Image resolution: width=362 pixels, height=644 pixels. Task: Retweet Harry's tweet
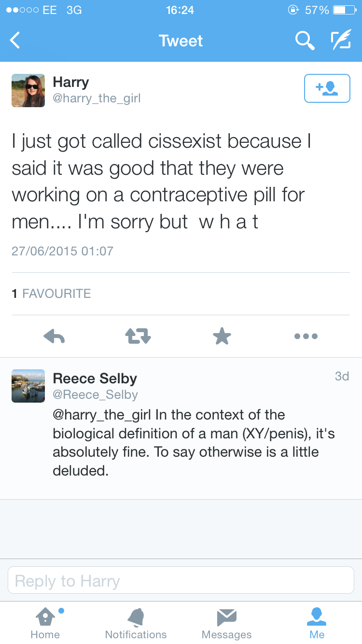pos(138,336)
